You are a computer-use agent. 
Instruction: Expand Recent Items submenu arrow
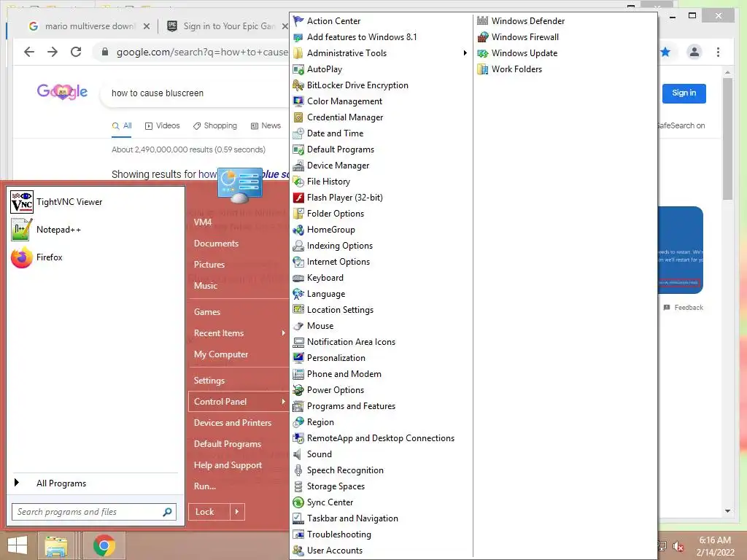click(x=284, y=332)
